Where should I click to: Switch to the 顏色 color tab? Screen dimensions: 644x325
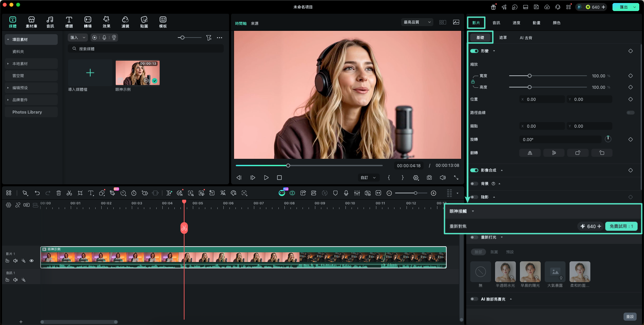coord(557,23)
